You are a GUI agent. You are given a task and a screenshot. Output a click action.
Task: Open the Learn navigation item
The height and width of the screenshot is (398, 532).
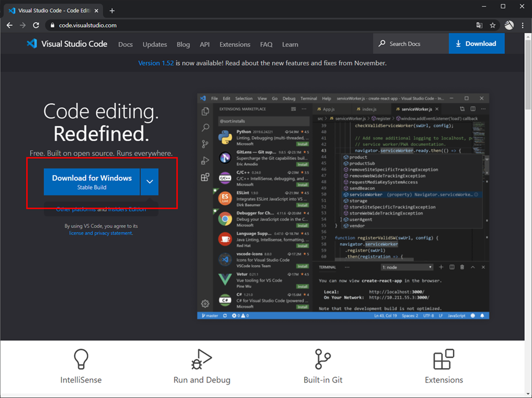tap(290, 44)
